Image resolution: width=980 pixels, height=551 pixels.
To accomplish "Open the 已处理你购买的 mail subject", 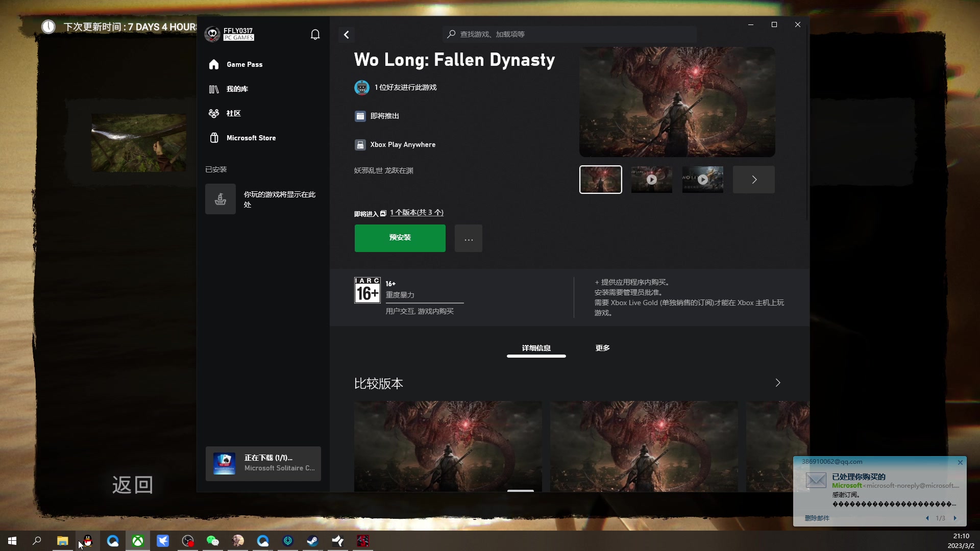I will (x=859, y=477).
